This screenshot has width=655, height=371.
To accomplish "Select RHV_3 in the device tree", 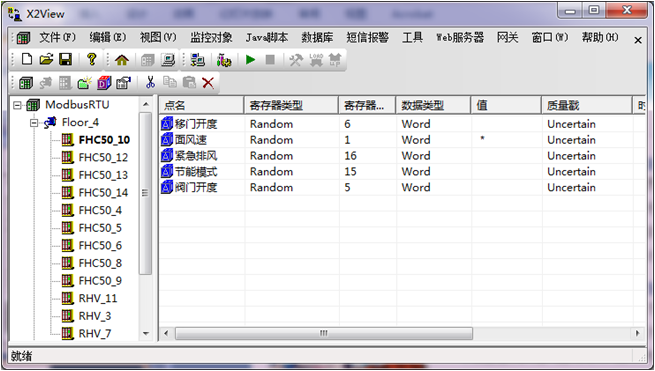I will pyautogui.click(x=95, y=316).
